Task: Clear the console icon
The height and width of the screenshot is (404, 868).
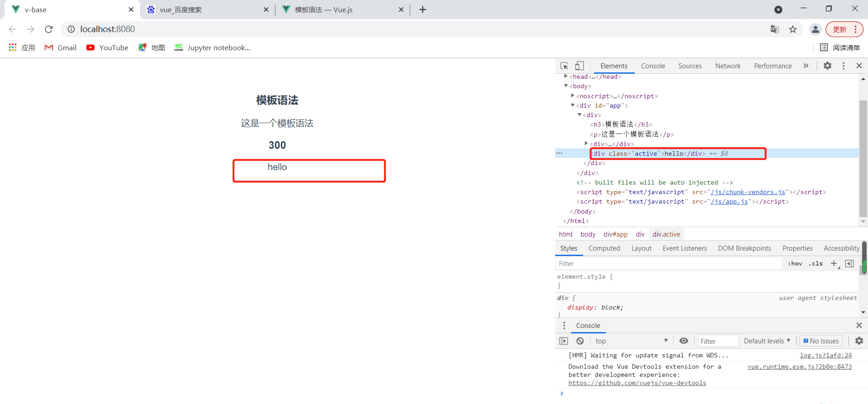Action: click(580, 341)
